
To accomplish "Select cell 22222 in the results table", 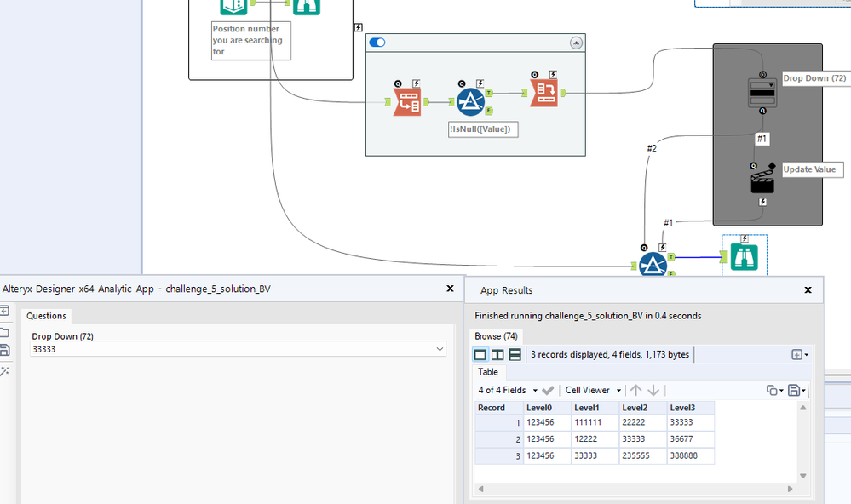I will coord(642,422).
